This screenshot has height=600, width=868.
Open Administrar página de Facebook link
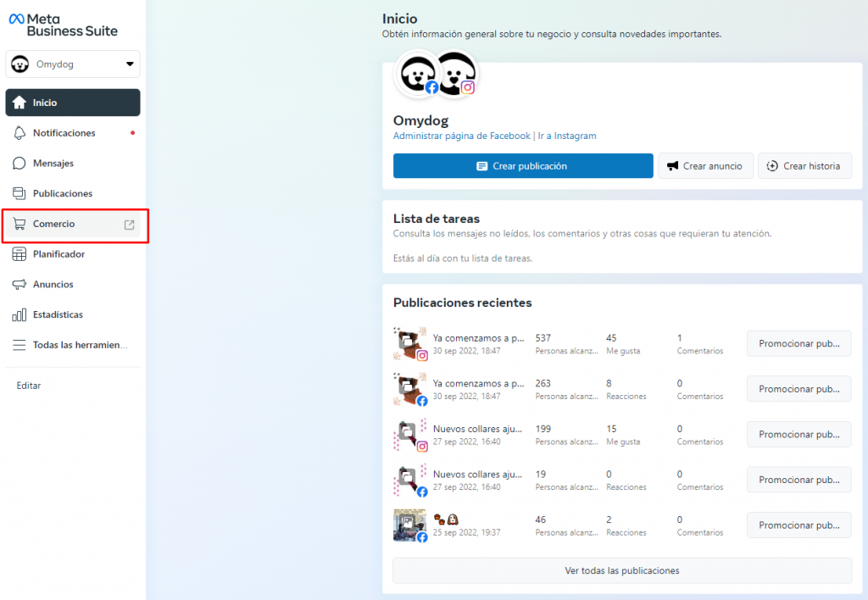(462, 136)
